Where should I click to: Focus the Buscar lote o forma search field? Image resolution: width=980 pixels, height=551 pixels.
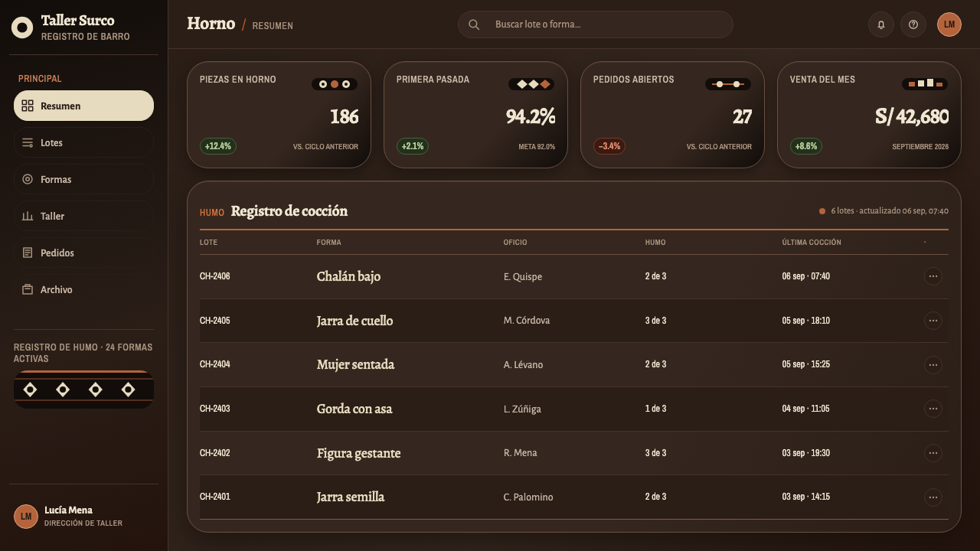coord(596,24)
